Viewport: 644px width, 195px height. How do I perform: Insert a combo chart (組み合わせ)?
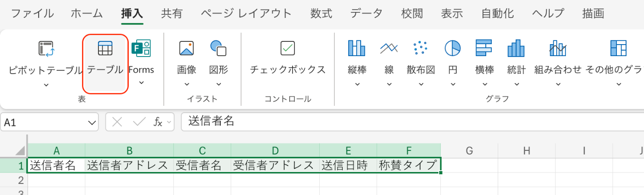(x=558, y=48)
